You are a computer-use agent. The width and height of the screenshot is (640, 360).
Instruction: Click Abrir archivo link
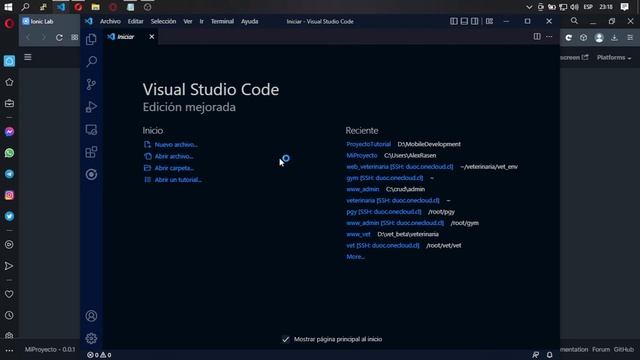point(174,156)
